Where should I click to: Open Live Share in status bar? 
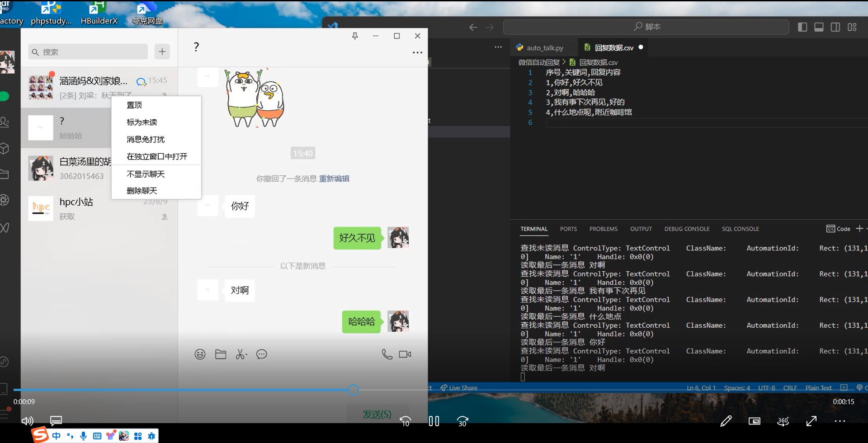(x=459, y=388)
